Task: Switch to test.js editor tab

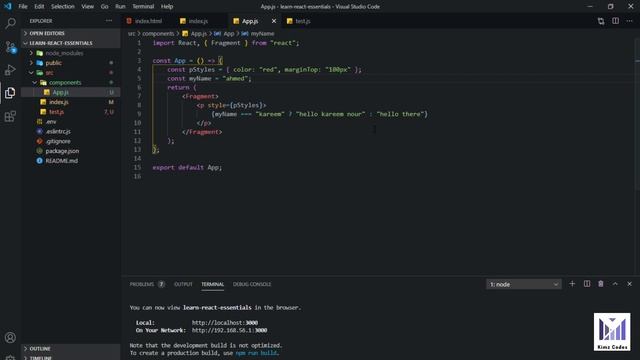Action: click(302, 21)
